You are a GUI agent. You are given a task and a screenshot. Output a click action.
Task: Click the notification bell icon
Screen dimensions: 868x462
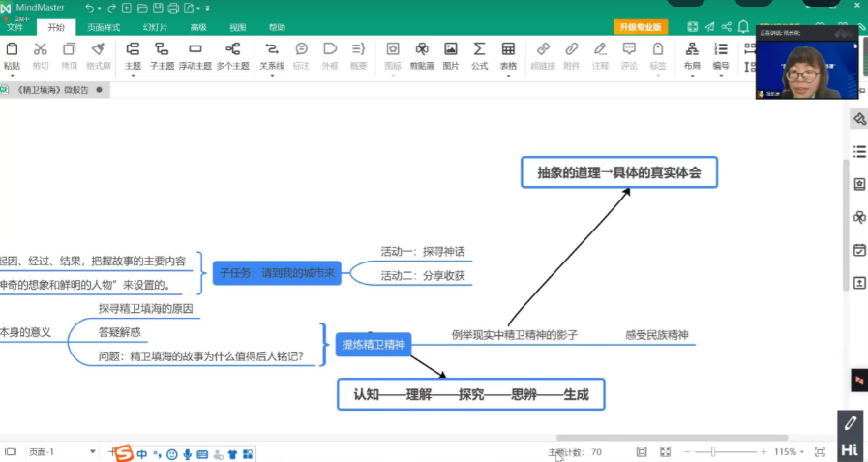coord(743,27)
